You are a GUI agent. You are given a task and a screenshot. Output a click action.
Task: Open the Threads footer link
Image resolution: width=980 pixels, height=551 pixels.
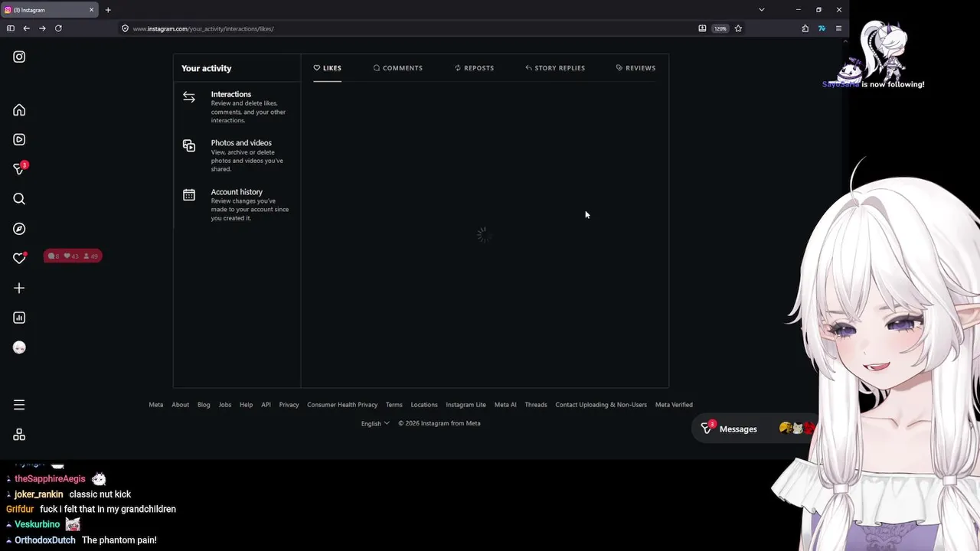click(x=536, y=405)
